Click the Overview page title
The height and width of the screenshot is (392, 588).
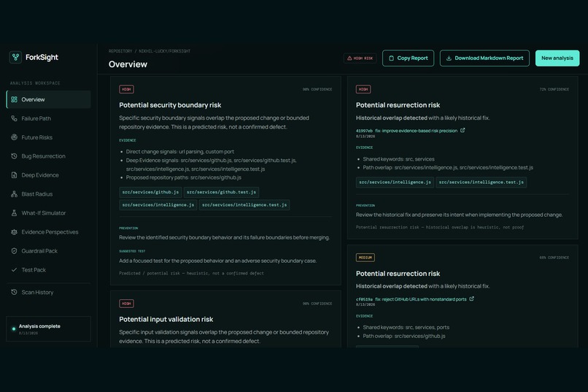point(128,64)
